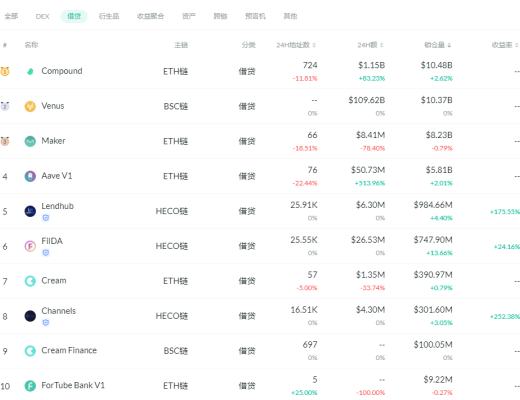Click the Cream Finance logo icon
The width and height of the screenshot is (520, 400).
[x=30, y=351]
